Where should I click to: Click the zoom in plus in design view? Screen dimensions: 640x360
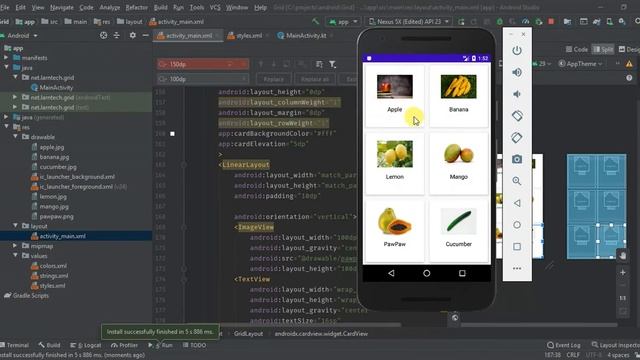[x=622, y=272]
